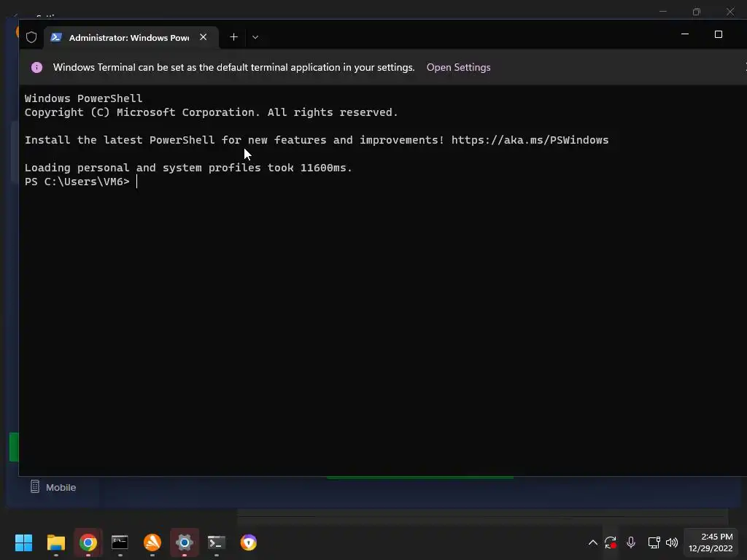Click the 'Copyright (C) Microsoft Corporation' line
Image resolution: width=747 pixels, height=560 pixels.
pyautogui.click(x=211, y=112)
